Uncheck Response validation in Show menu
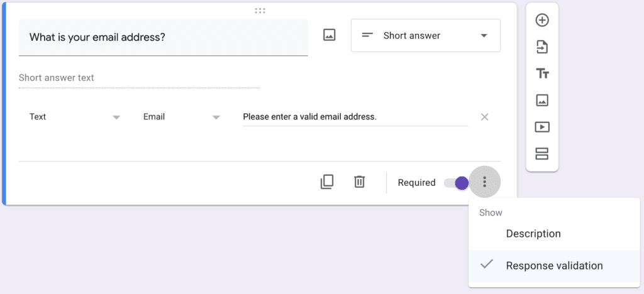The width and height of the screenshot is (644, 294). pyautogui.click(x=553, y=266)
